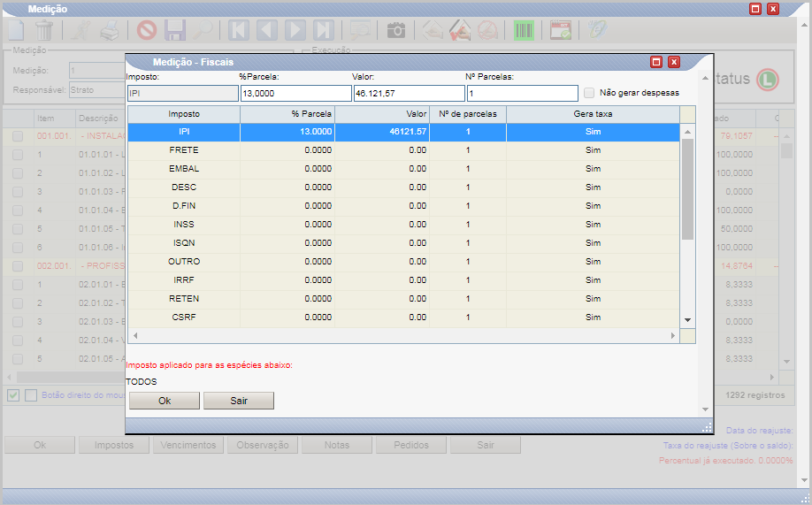Screen dimensions: 812x505
Task: Click the Ok button in Fiscais dialog
Action: (165, 401)
